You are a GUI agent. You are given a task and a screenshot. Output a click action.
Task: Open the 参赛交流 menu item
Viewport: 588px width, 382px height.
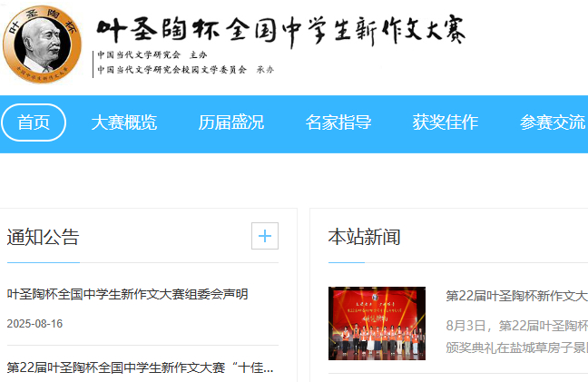point(553,122)
